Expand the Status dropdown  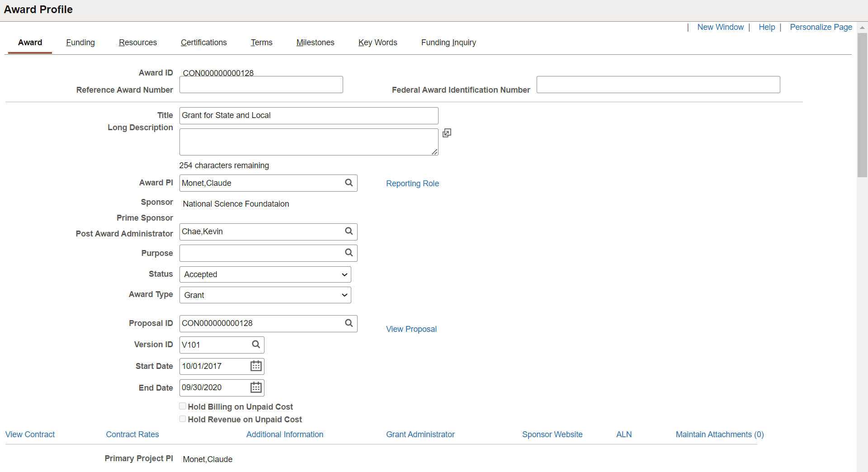(265, 274)
